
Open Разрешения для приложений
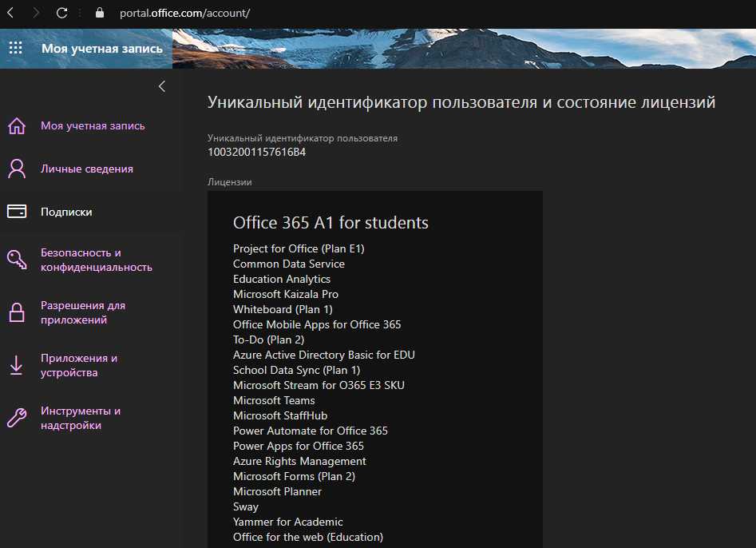[x=83, y=312]
